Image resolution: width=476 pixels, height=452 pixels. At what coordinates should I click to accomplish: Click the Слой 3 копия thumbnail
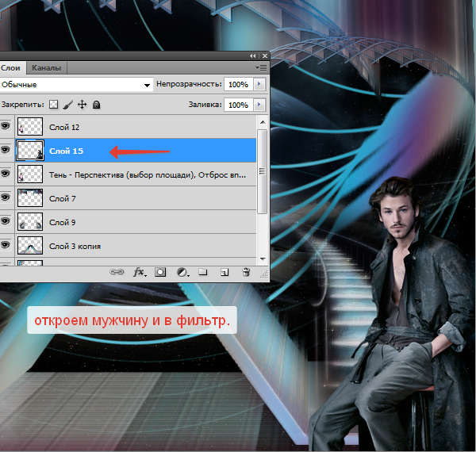pos(30,245)
